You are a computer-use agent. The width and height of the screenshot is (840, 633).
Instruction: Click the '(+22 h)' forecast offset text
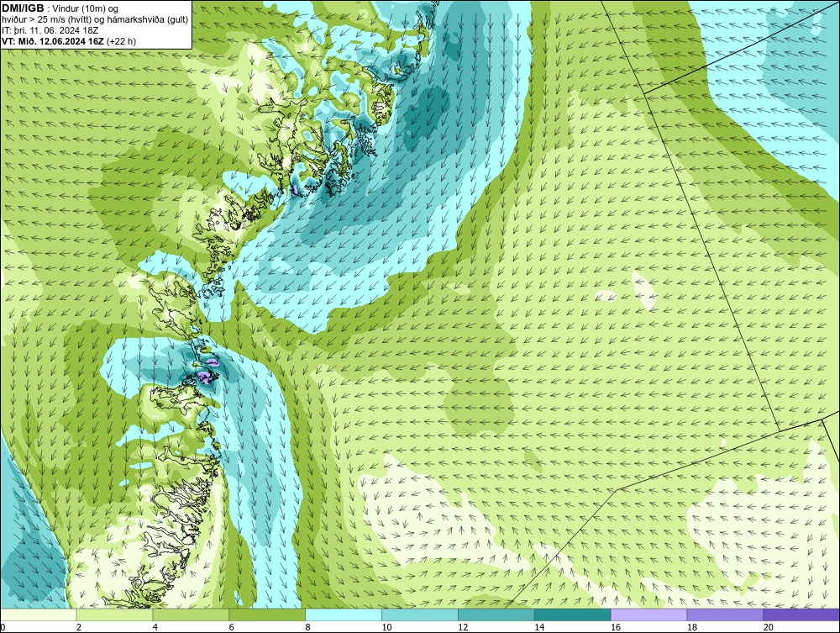[x=121, y=41]
